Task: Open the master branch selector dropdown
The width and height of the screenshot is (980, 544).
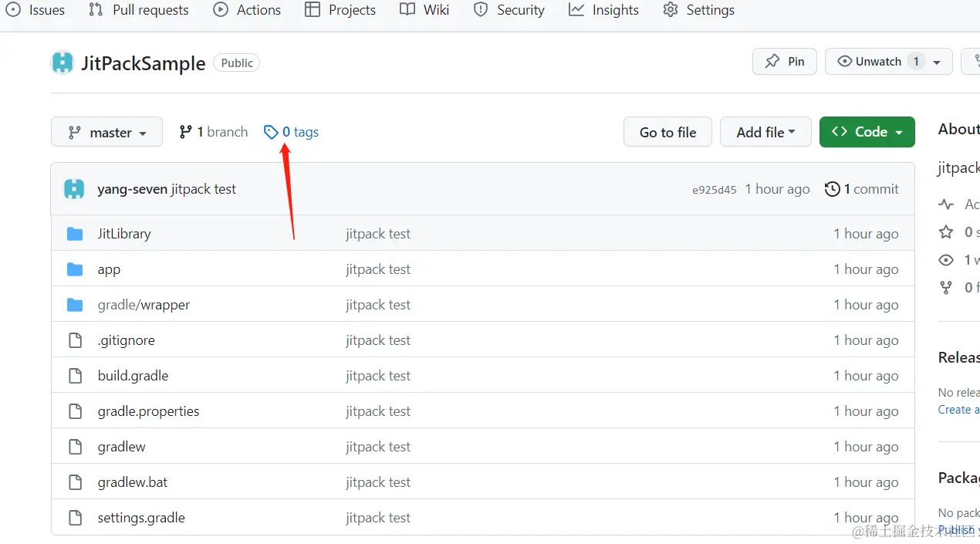Action: point(106,132)
